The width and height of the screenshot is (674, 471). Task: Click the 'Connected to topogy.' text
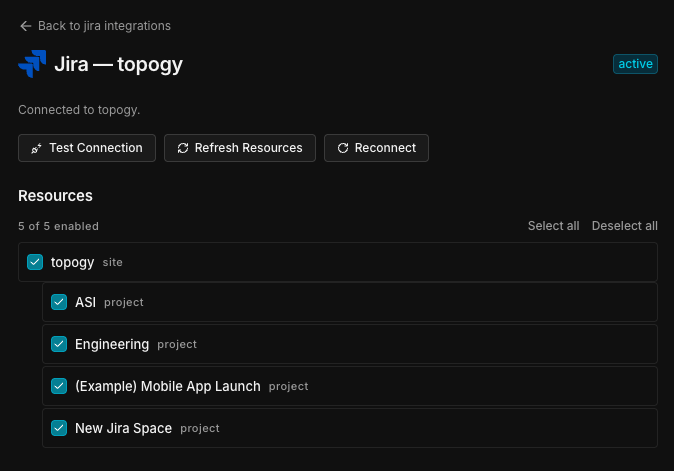pyautogui.click(x=79, y=110)
